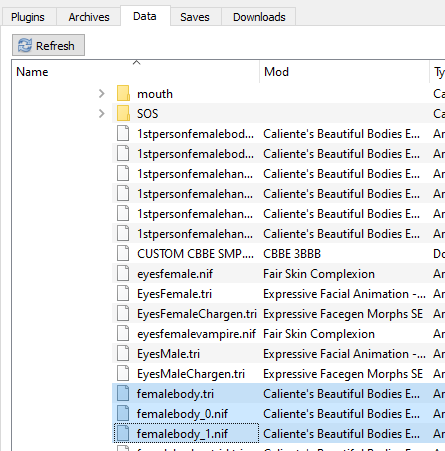Click the folder icon beside SOS
The height and width of the screenshot is (451, 445).
pyautogui.click(x=123, y=113)
